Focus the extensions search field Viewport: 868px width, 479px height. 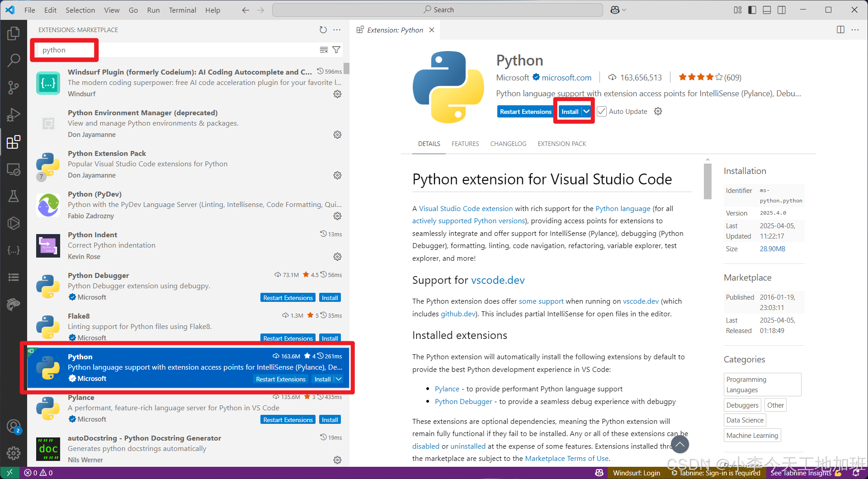pyautogui.click(x=176, y=50)
